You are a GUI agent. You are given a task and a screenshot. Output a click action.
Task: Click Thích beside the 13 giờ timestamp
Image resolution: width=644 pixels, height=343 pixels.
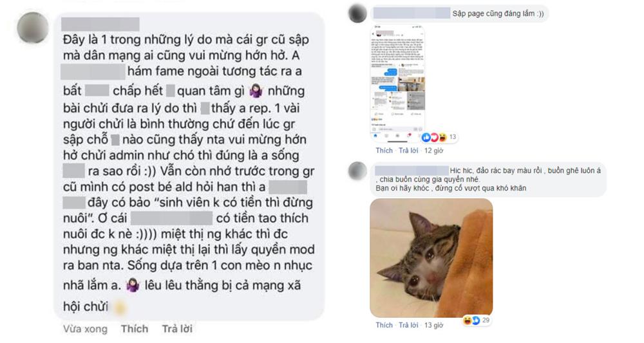coord(384,325)
